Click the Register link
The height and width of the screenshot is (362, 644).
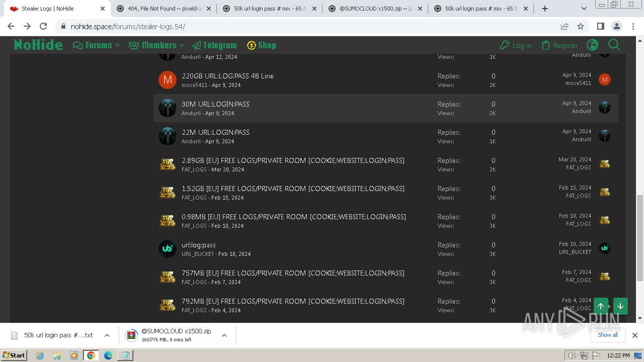[x=559, y=45]
